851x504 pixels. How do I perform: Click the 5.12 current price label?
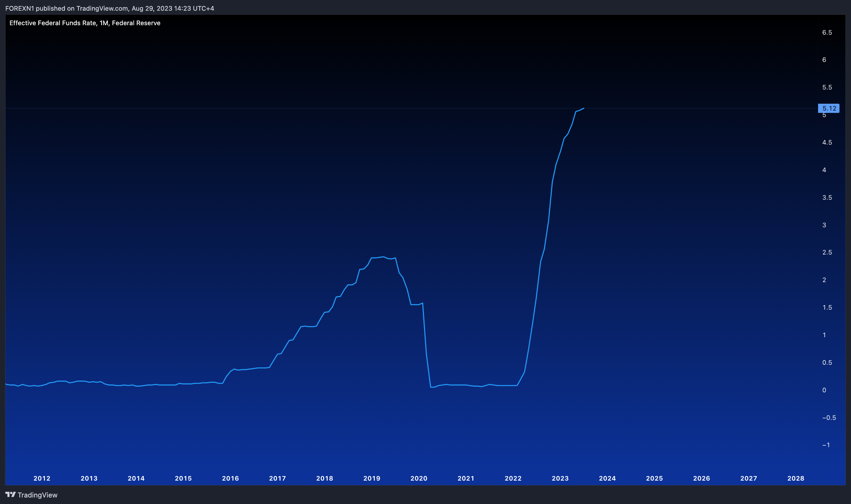tap(828, 108)
